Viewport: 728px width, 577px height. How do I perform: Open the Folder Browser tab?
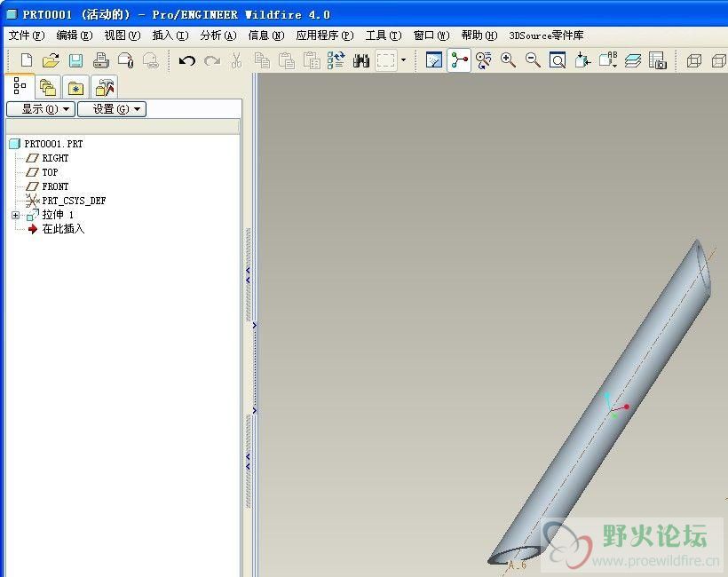point(48,87)
